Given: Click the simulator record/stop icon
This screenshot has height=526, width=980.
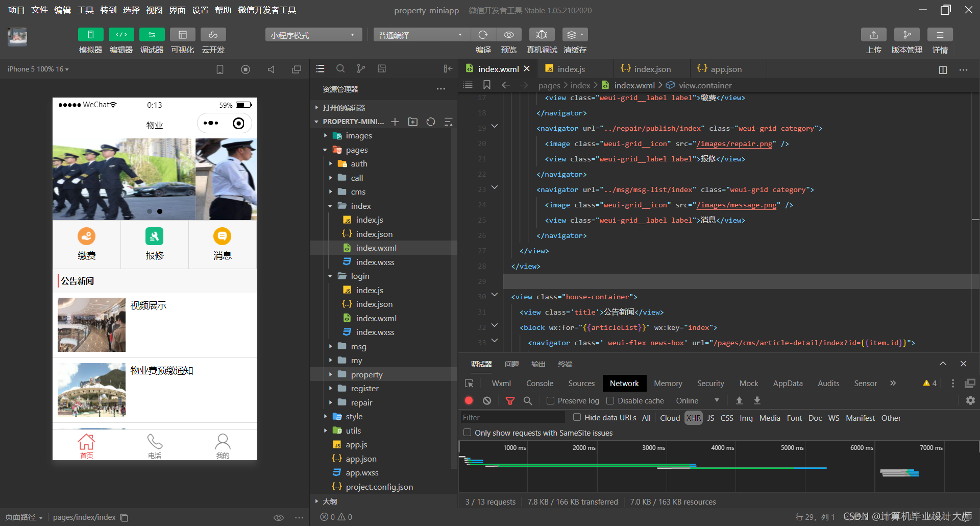Looking at the screenshot, I should click(x=246, y=69).
